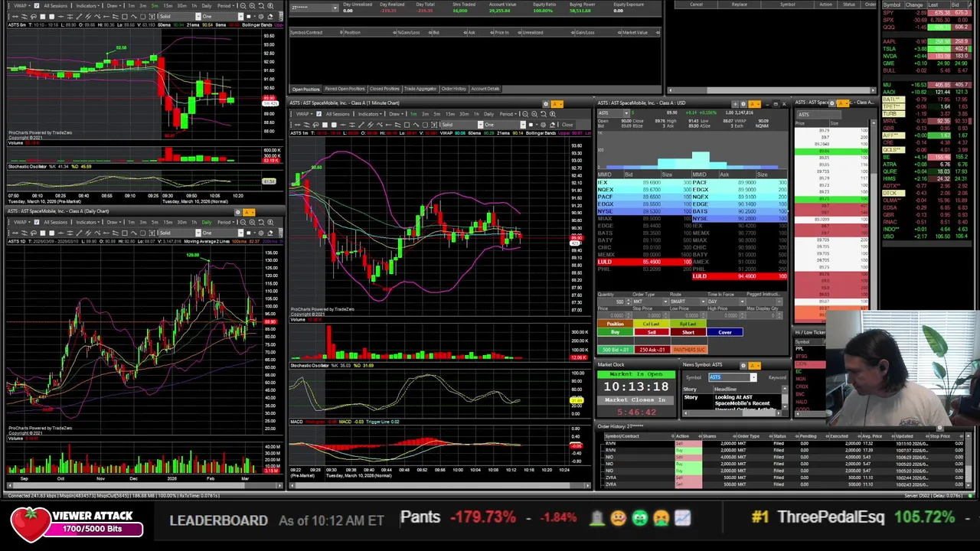Click zoom out magnifier on 1 Minute Chart

[525, 114]
